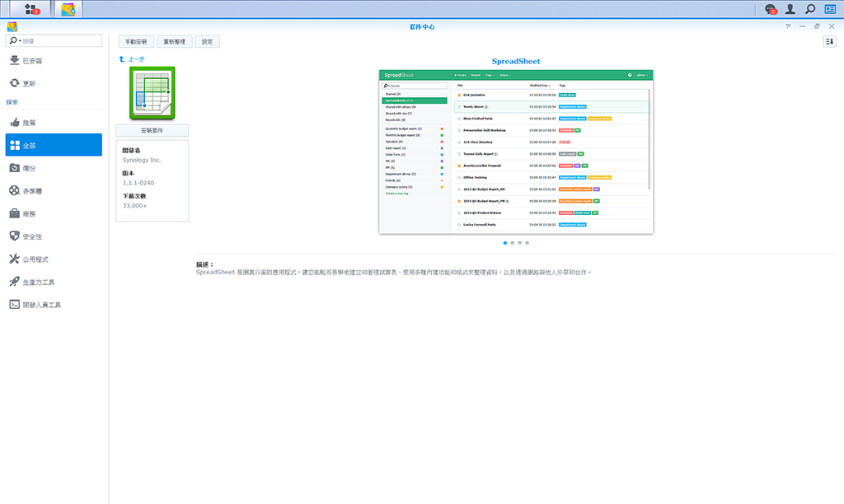Close the Package Center window
The height and width of the screenshot is (504, 844).
point(832,26)
